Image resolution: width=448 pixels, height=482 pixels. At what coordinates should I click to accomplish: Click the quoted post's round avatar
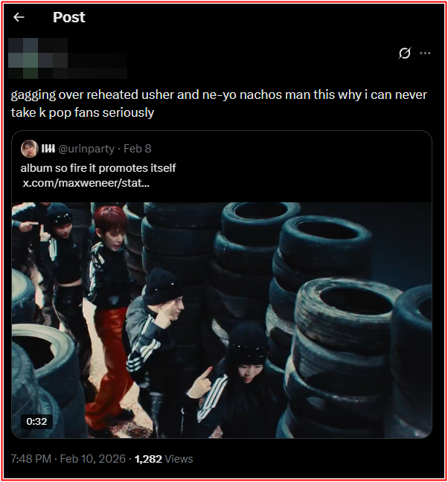click(29, 149)
